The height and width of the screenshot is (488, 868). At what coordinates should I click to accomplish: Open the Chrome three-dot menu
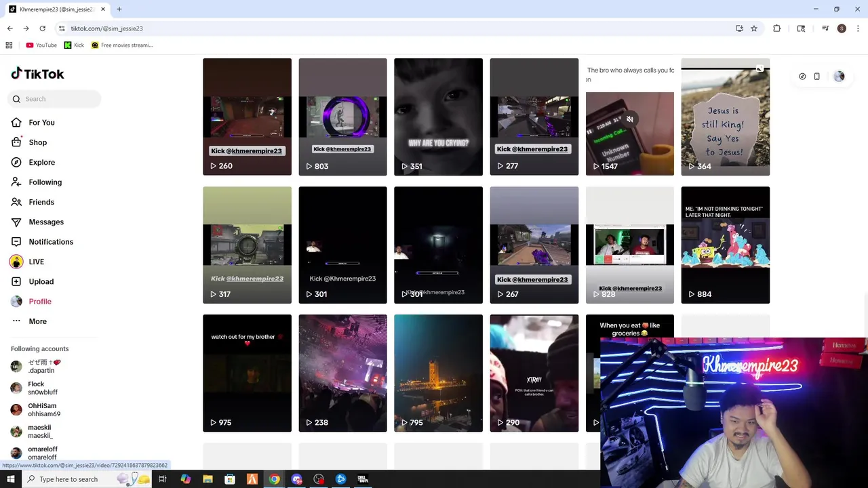click(x=858, y=28)
